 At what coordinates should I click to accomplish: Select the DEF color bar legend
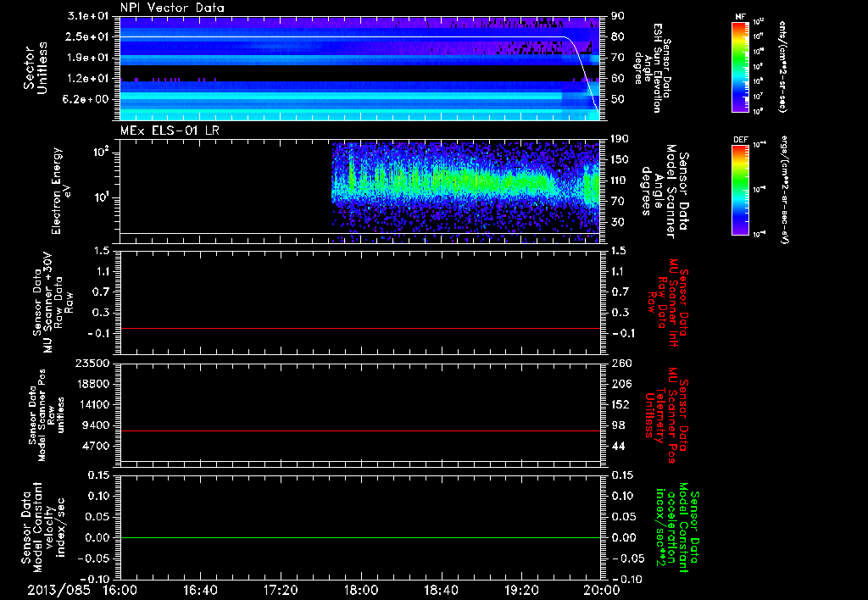pyautogui.click(x=741, y=190)
